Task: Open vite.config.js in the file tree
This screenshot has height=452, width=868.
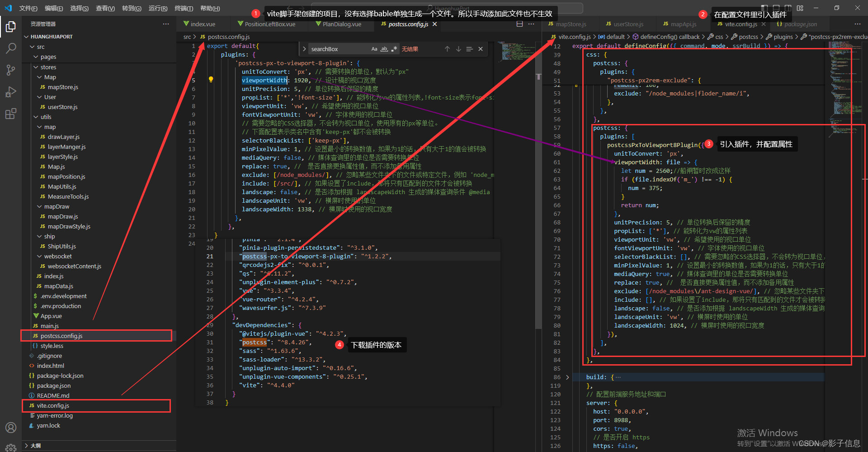Action: [53, 405]
